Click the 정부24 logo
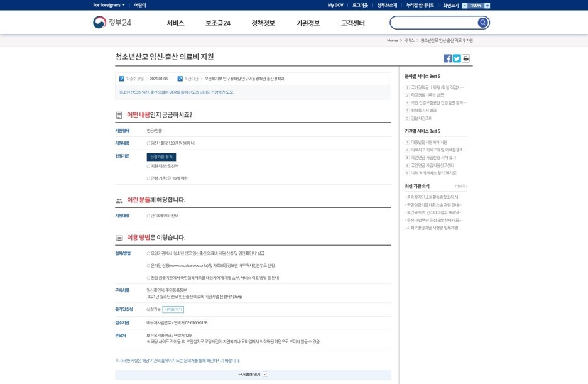The image size is (588, 384). tap(112, 23)
